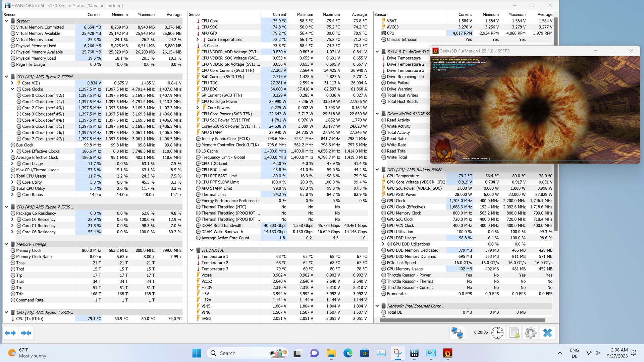Click the blue X close-sensors icon

tap(547, 333)
